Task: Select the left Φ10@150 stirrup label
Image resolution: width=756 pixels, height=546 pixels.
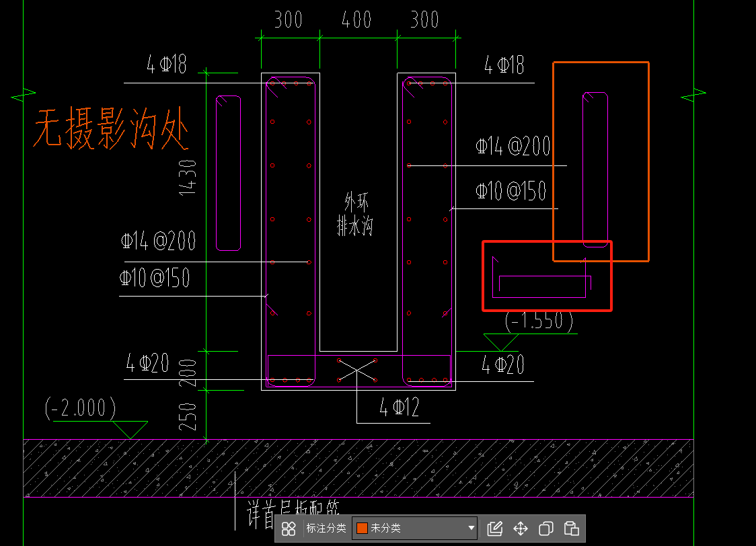Action: point(155,278)
